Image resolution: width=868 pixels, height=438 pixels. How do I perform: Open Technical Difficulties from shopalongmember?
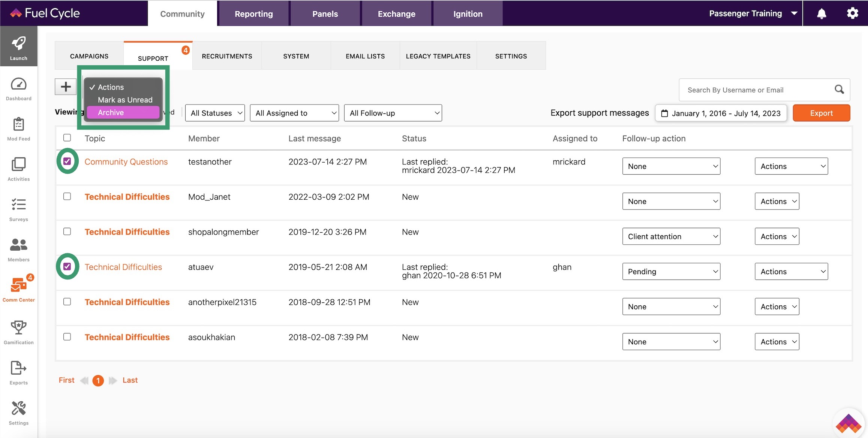tap(127, 232)
